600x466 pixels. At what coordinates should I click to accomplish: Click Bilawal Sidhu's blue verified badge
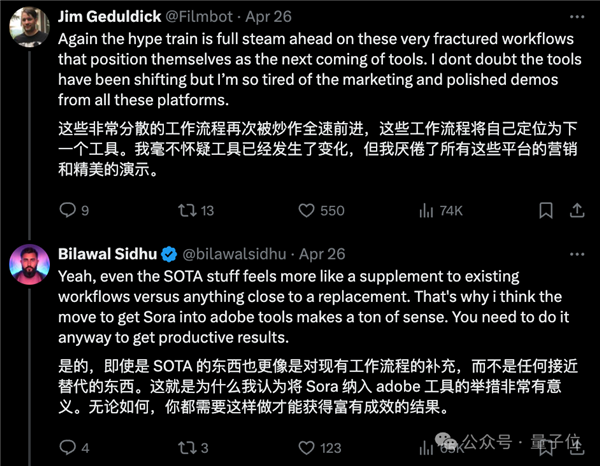point(171,254)
